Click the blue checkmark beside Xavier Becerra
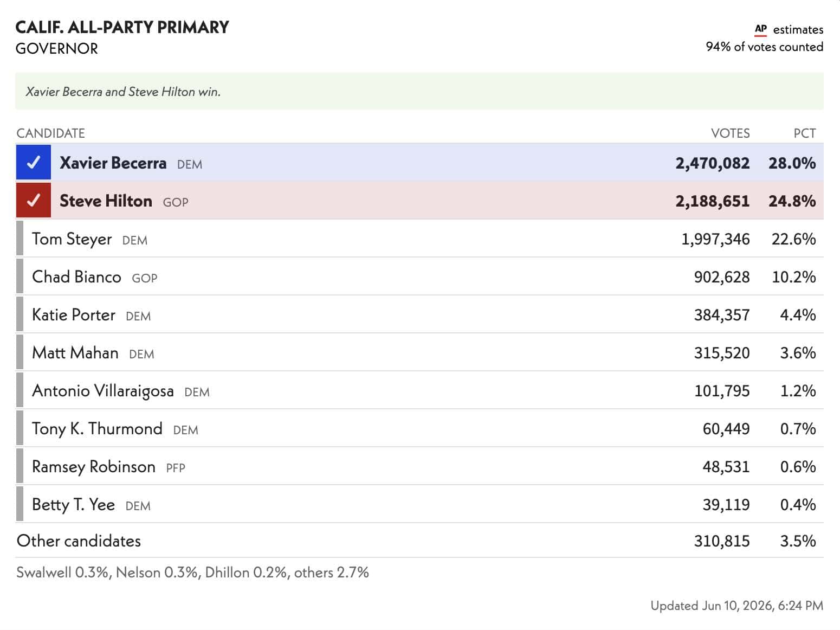This screenshot has width=840, height=630. point(34,162)
